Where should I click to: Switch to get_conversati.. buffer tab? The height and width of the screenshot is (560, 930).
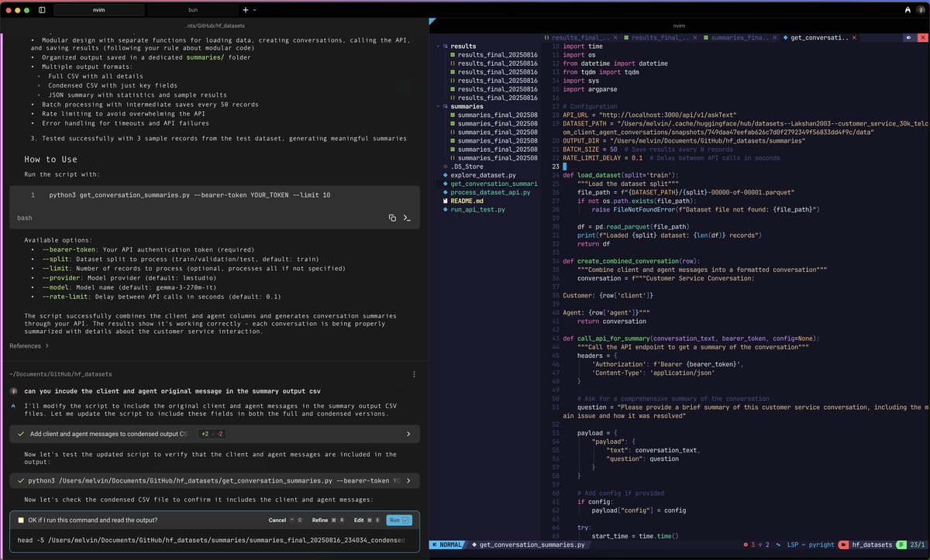pyautogui.click(x=818, y=37)
